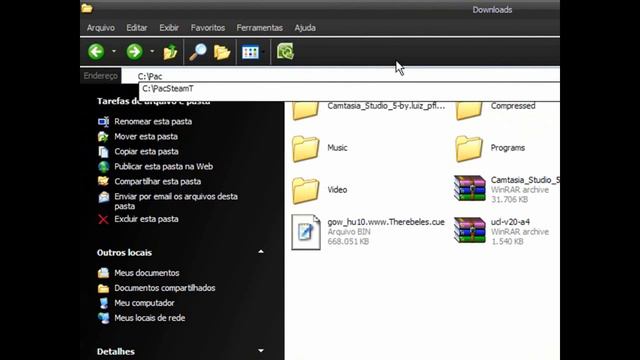
Task: Open the Favoritos menu
Action: (x=208, y=28)
